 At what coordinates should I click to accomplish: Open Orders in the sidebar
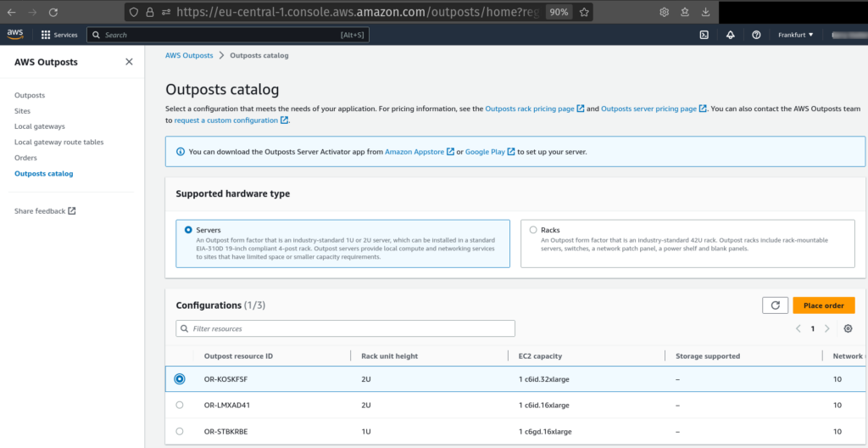[x=26, y=158]
